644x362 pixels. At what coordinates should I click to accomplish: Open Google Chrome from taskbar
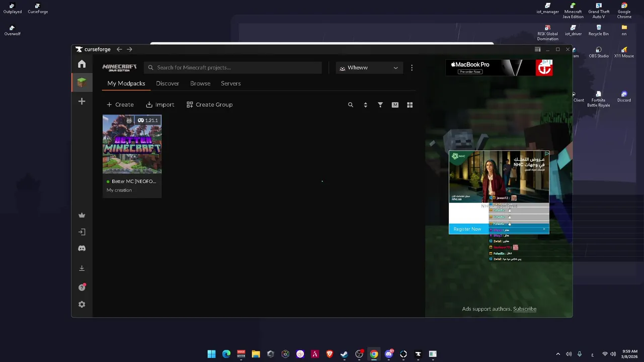[x=374, y=354]
